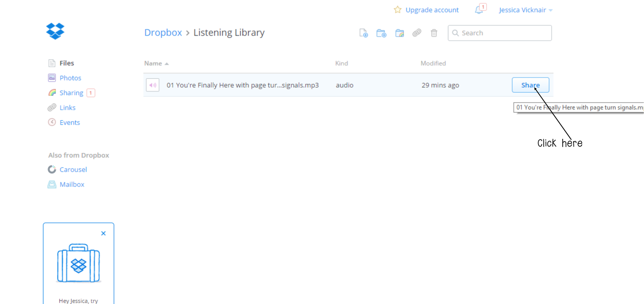Share the mp3 file with Share button

[530, 85]
